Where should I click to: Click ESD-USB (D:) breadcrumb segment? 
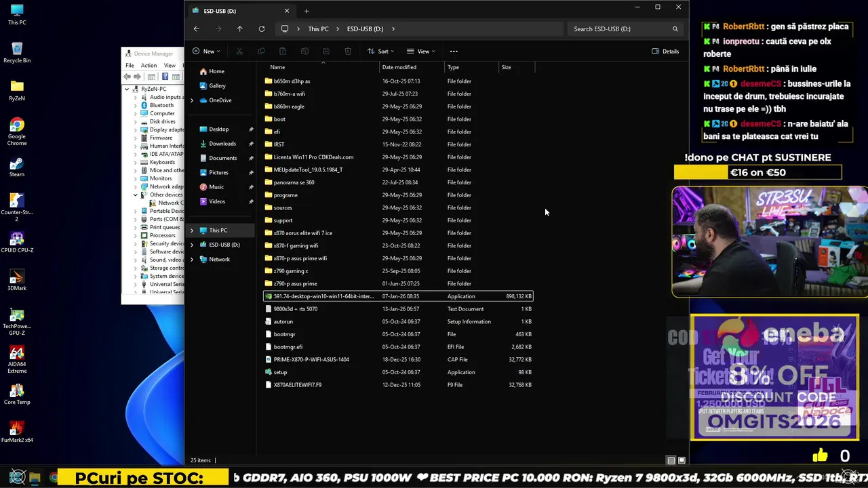pyautogui.click(x=365, y=29)
